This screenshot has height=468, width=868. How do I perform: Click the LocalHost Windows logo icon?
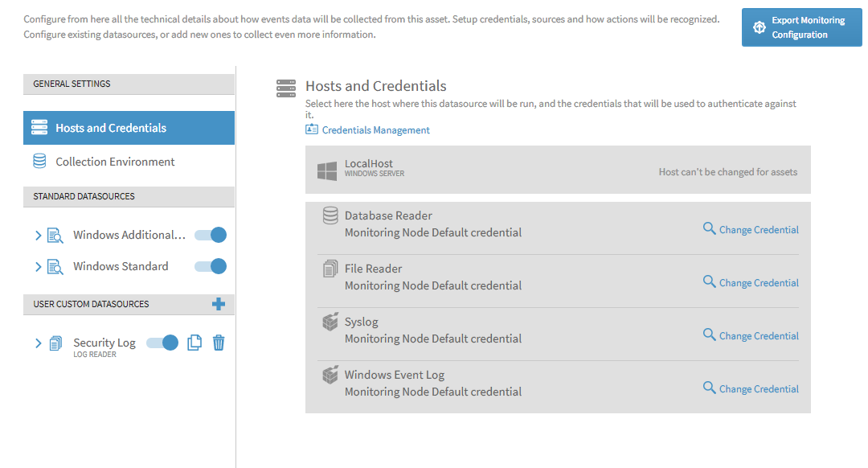coord(327,171)
